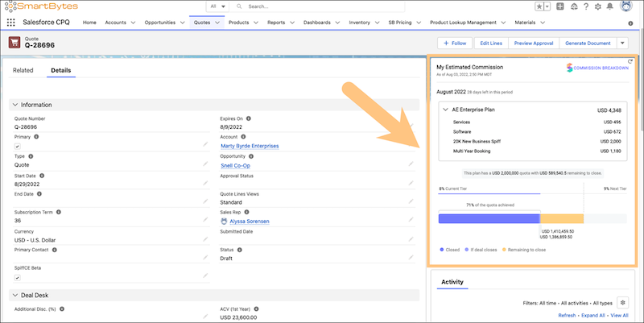Click the pencil to edit Quote Lines Views
Screen dimensions: 644x323
pos(411,201)
